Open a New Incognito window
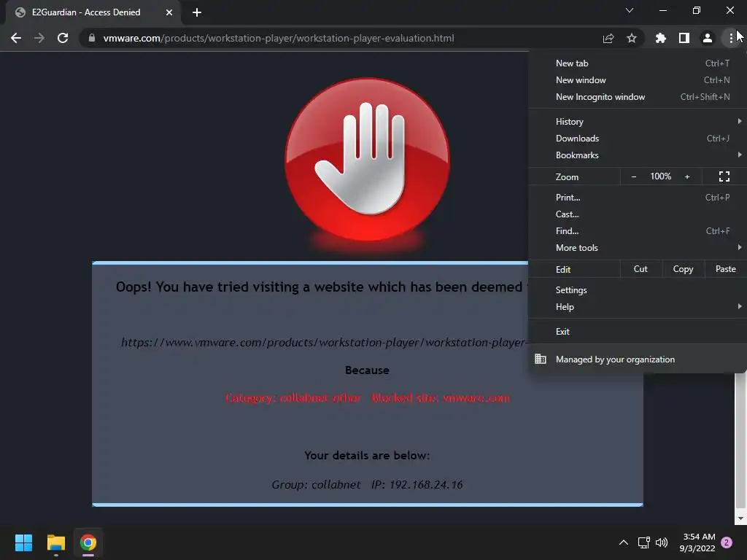Image resolution: width=747 pixels, height=560 pixels. point(638,97)
